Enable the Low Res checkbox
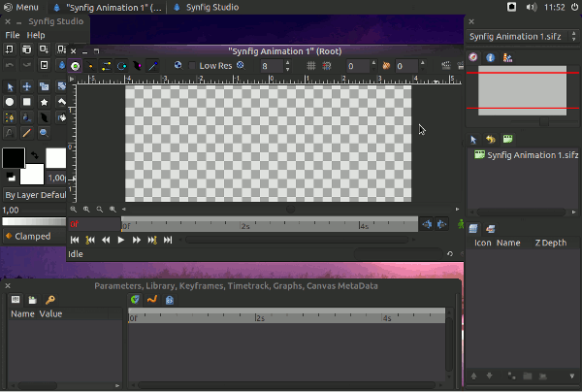582x392 pixels. [x=191, y=66]
